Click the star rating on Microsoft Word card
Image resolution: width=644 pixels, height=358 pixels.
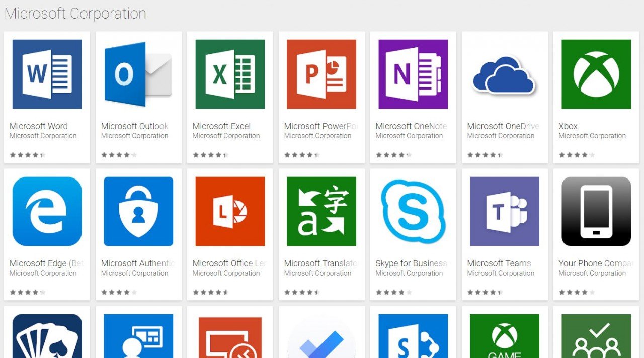point(28,155)
